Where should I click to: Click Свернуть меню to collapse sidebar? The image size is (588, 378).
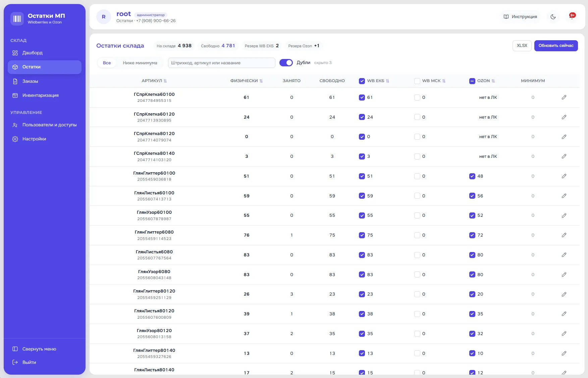[45, 349]
